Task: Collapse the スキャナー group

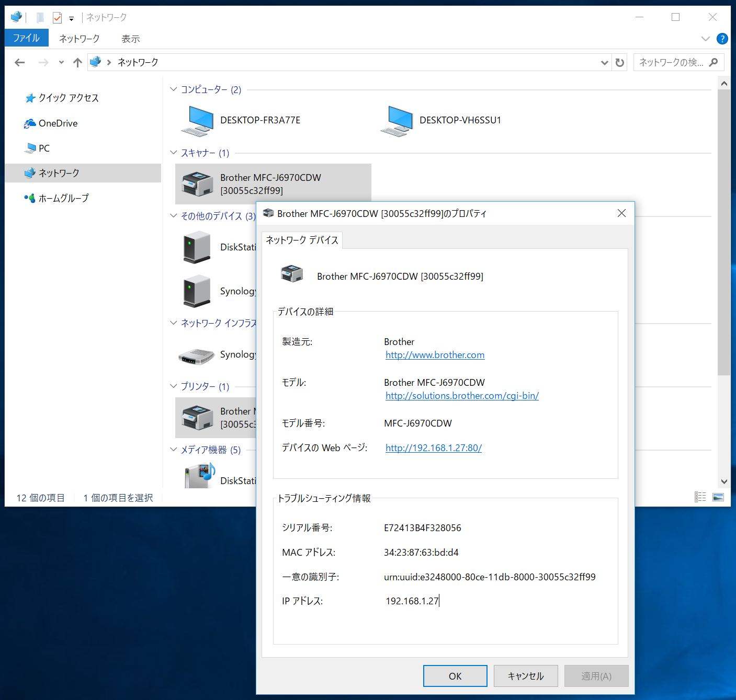Action: click(x=174, y=153)
